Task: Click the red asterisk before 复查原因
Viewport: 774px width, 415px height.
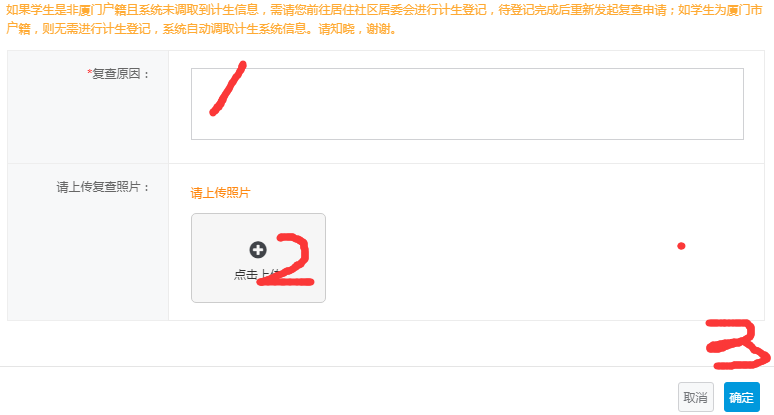Action: pyautogui.click(x=89, y=73)
